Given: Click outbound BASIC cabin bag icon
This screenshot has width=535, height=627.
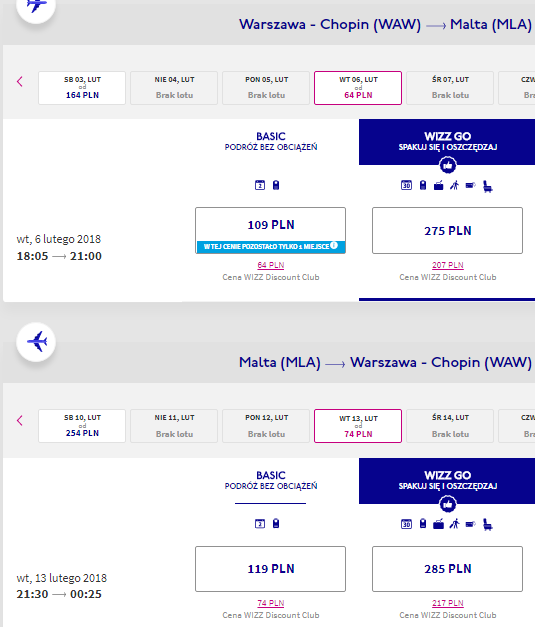Looking at the screenshot, I should (x=276, y=185).
